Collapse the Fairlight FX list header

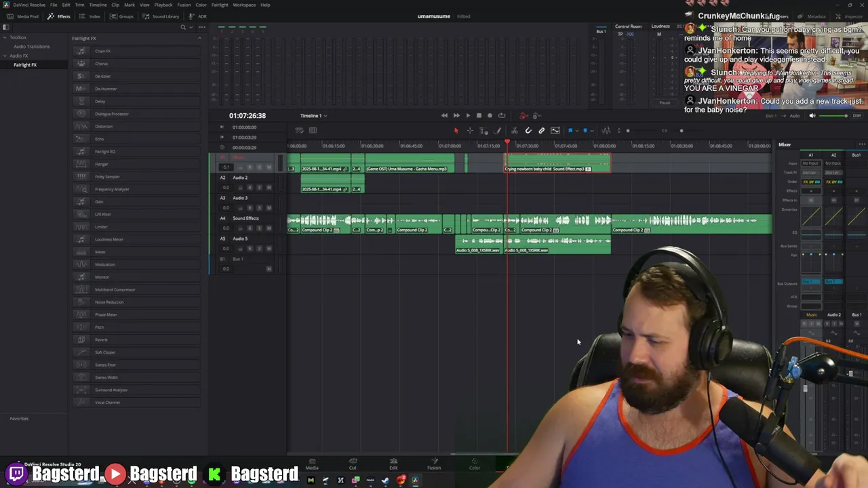pyautogui.click(x=199, y=38)
